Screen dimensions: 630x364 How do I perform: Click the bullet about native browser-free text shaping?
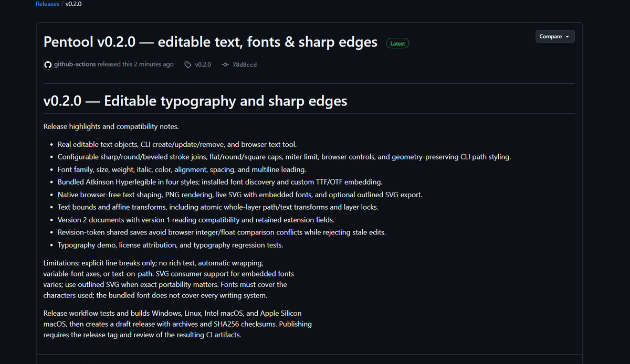[x=240, y=195]
